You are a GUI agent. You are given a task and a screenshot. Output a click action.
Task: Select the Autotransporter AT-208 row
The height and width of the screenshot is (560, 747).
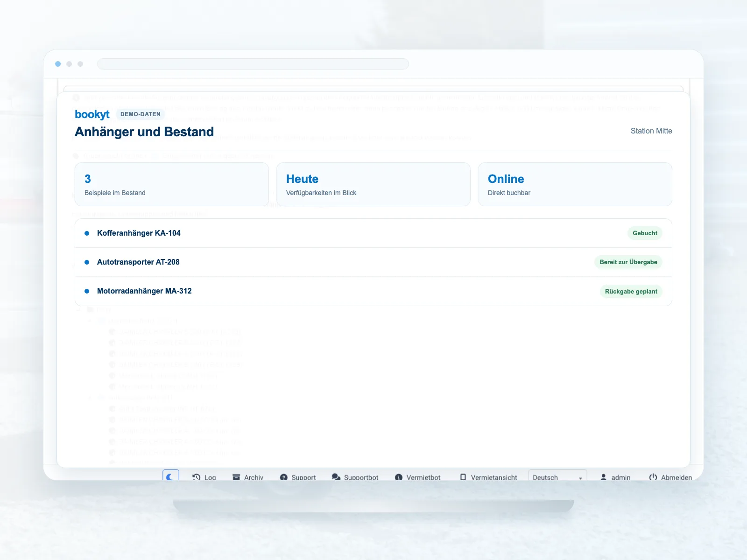(373, 262)
